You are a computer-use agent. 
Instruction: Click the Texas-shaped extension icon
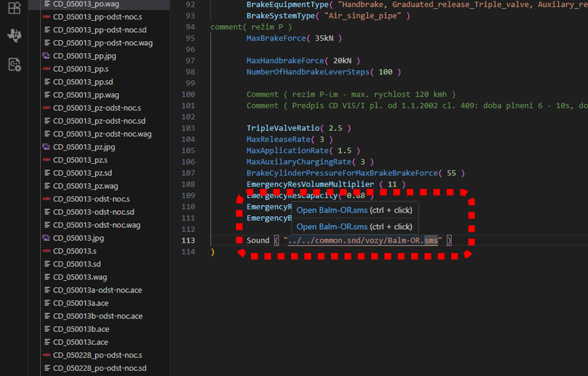pyautogui.click(x=14, y=36)
